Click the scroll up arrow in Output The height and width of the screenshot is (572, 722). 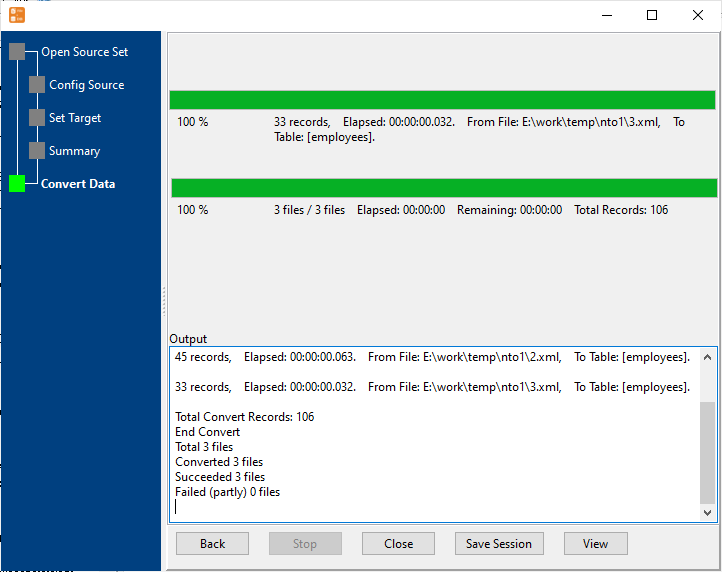(x=708, y=357)
